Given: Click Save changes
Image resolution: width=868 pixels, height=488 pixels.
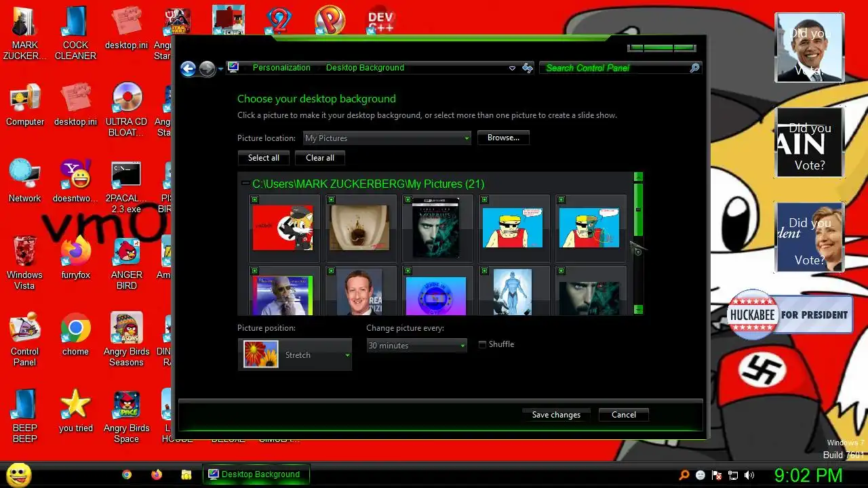Looking at the screenshot, I should click(556, 415).
